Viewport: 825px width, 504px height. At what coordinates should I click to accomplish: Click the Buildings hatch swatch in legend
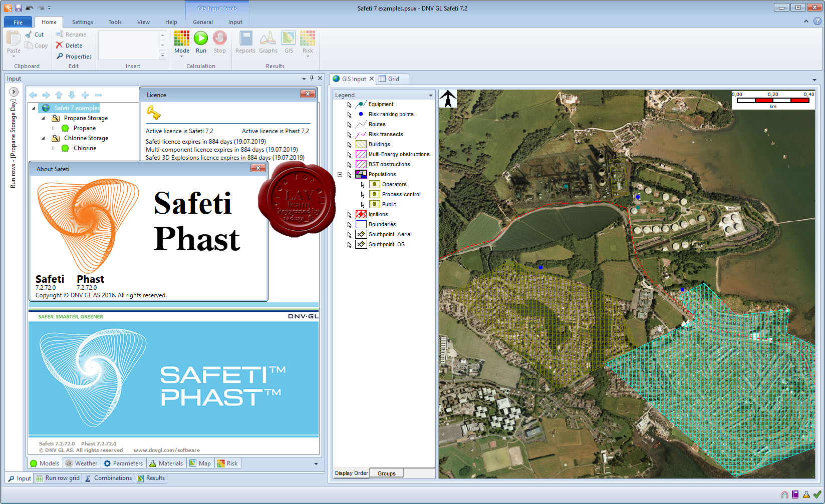click(x=361, y=144)
